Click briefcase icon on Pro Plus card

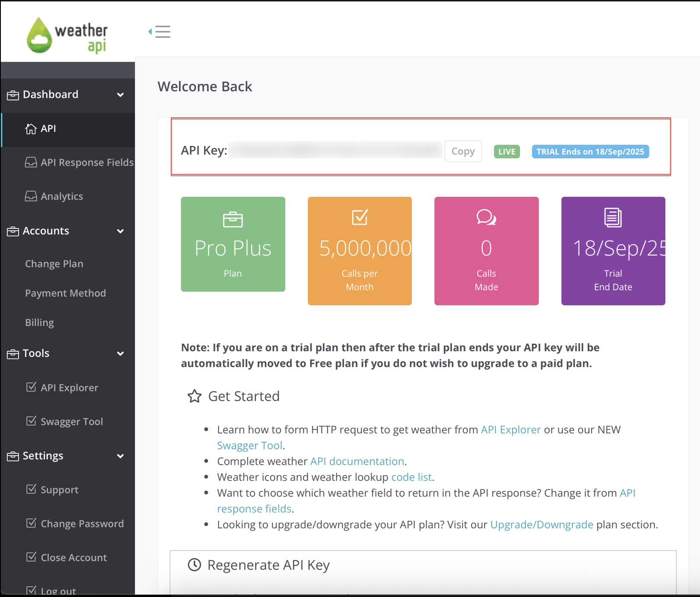click(x=233, y=219)
